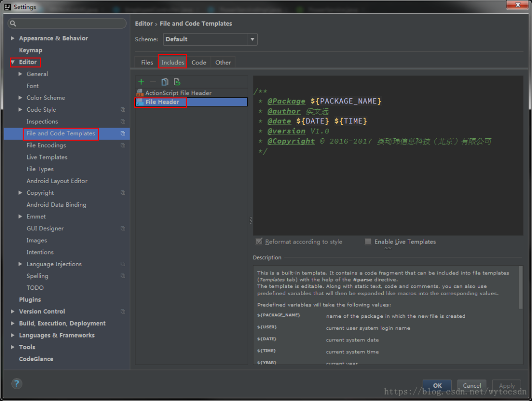Switch to the Code tab
The height and width of the screenshot is (401, 532).
coord(199,62)
